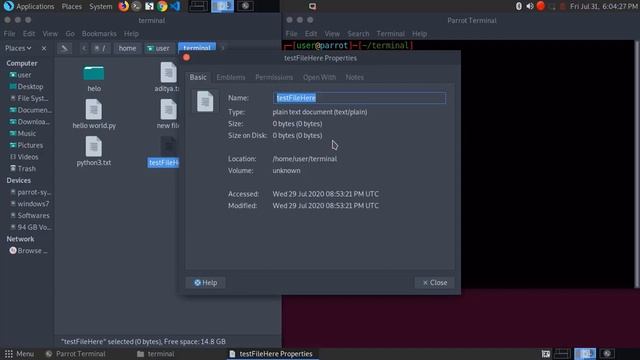Click file icon in Properties dialog
640x360 pixels.
pos(205,101)
